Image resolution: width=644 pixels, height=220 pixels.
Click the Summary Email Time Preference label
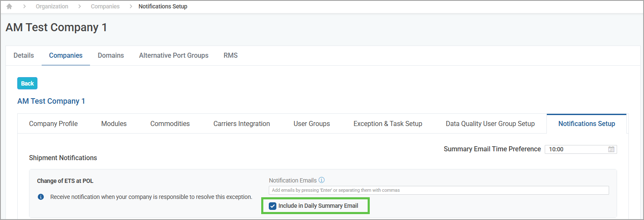pos(492,149)
